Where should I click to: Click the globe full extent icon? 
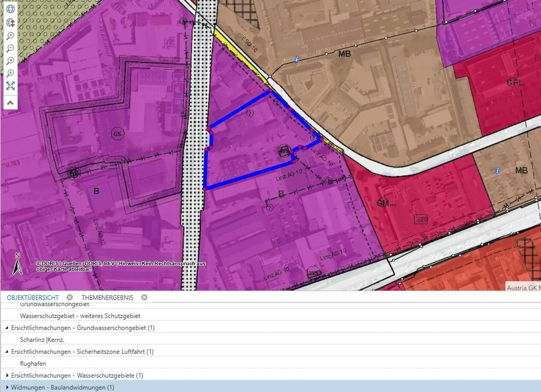click(11, 9)
